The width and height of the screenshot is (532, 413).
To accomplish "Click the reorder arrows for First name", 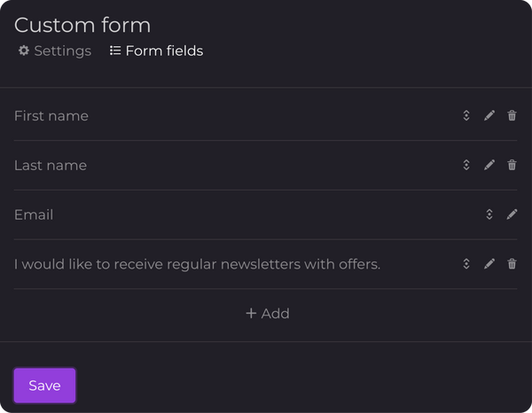I will click(x=466, y=116).
